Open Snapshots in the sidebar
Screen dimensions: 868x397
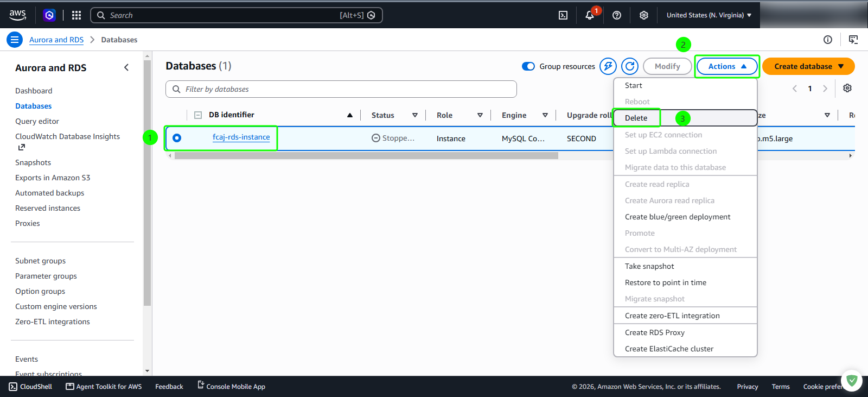(x=33, y=162)
